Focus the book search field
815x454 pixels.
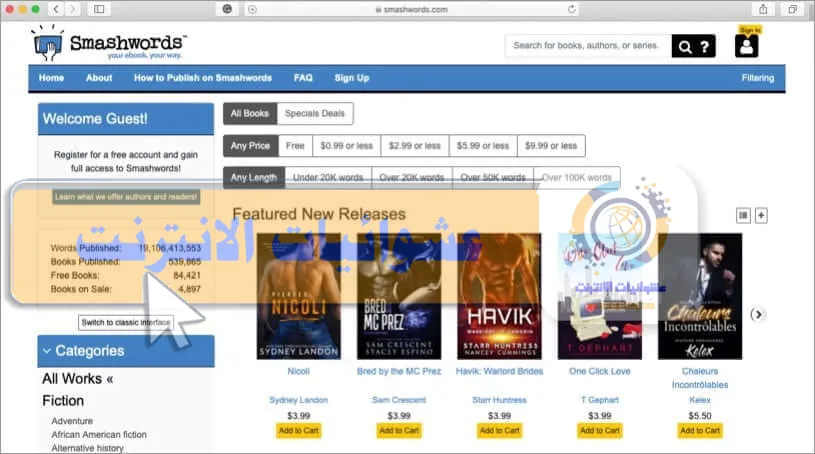[588, 46]
